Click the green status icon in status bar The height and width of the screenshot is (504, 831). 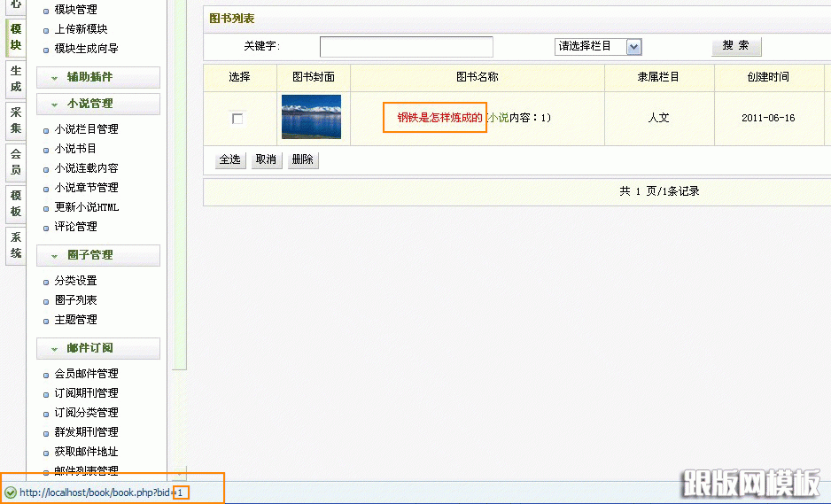11,492
